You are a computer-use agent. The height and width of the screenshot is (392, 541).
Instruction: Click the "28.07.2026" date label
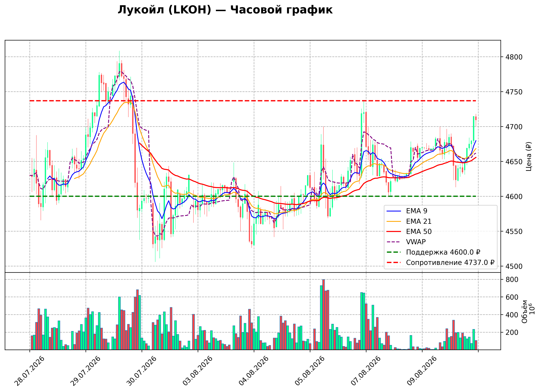pyautogui.click(x=30, y=371)
